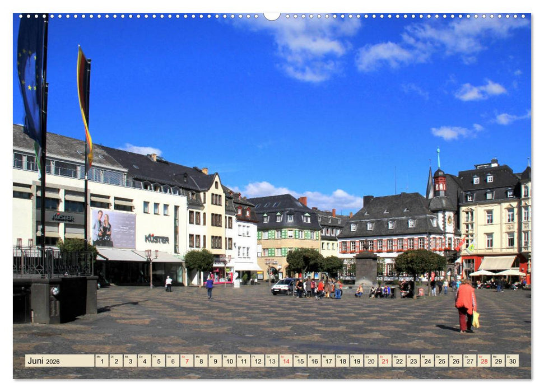Viewport: 544px width, 392px height.
Task: Click day 24 in the calendar row
Action: tap(427, 361)
